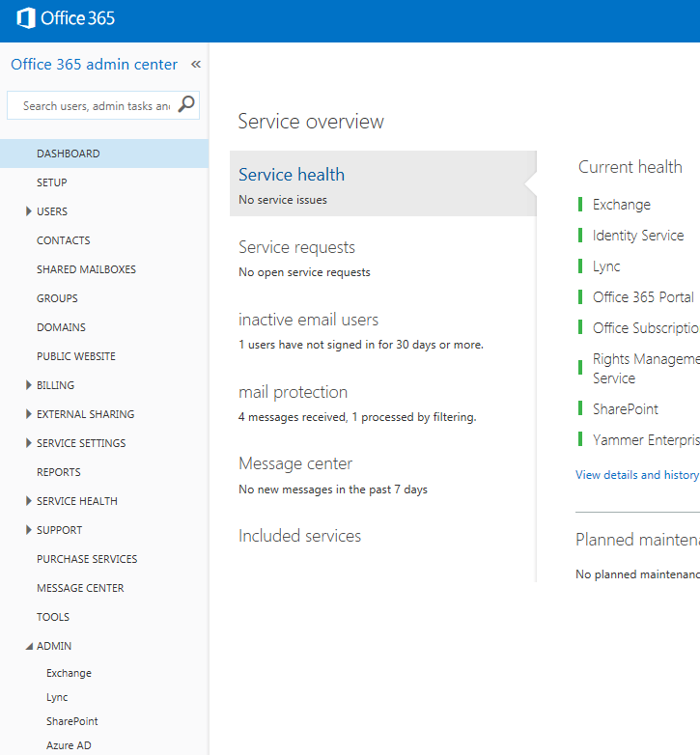Open SHARED MAILBOXES in the sidebar
The height and width of the screenshot is (755, 700).
[x=86, y=269]
